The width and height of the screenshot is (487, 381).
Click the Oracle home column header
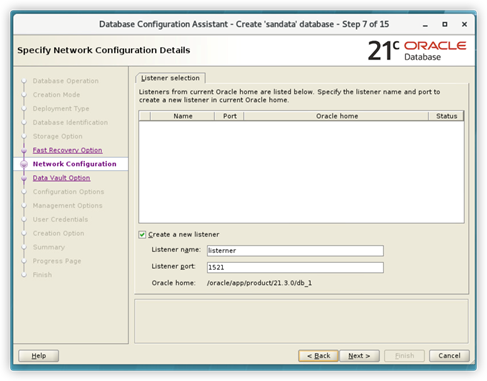tap(337, 116)
